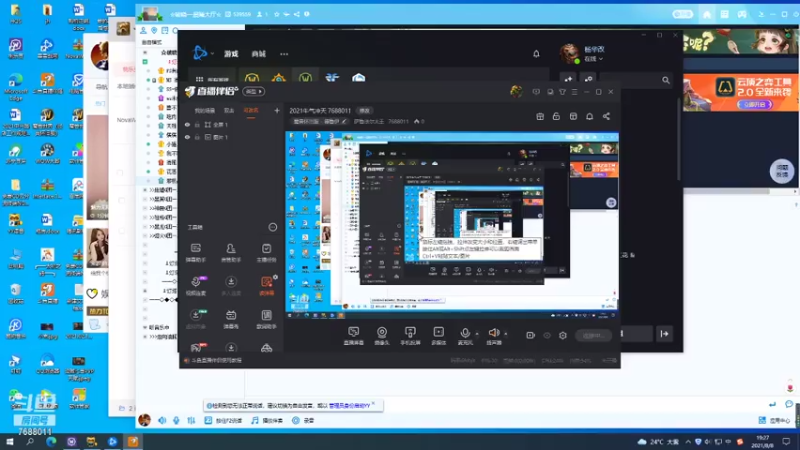This screenshot has width=800, height=450.
Task: Add the 手机投屏 phone screen source
Action: pos(410,336)
